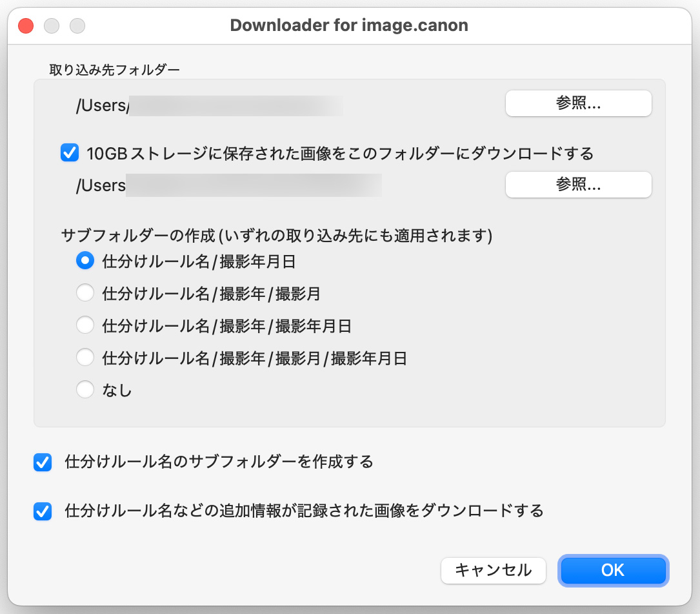
Task: Uncheck the 10GBストレージ download checkbox
Action: click(69, 154)
